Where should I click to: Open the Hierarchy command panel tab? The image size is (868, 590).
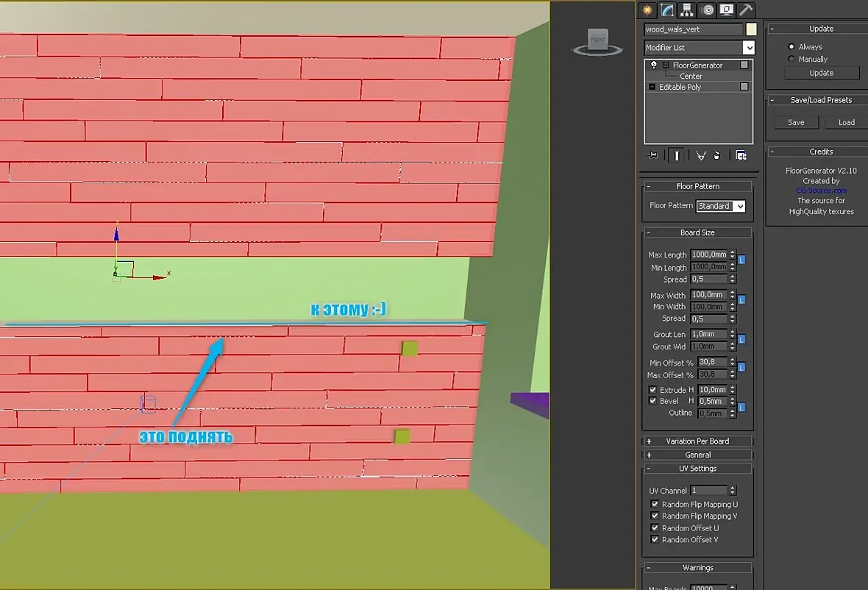pos(686,10)
